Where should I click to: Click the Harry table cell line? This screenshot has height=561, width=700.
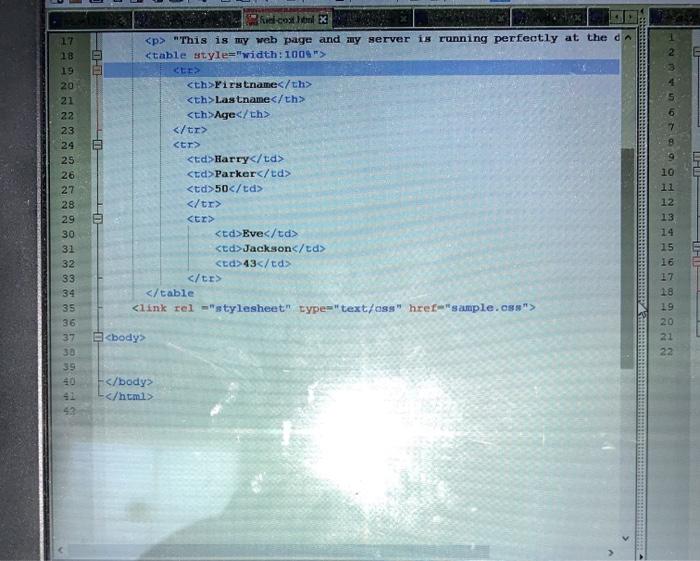pos(235,159)
